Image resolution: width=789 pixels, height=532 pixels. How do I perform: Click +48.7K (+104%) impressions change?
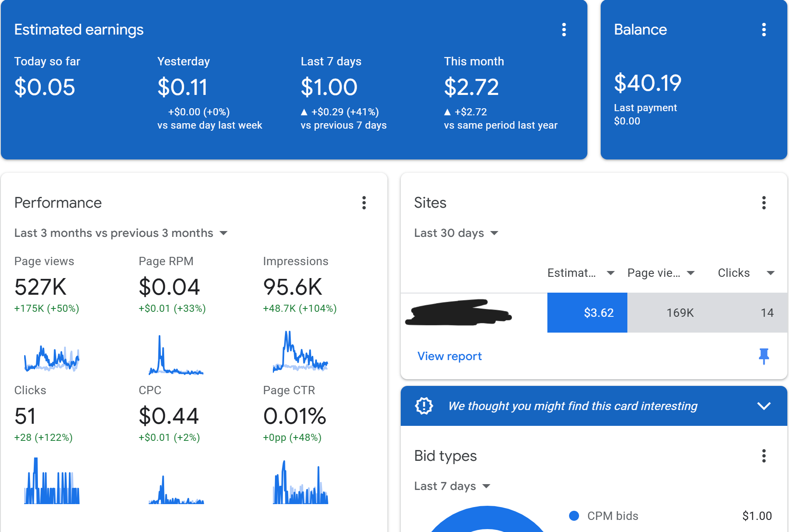tap(300, 308)
